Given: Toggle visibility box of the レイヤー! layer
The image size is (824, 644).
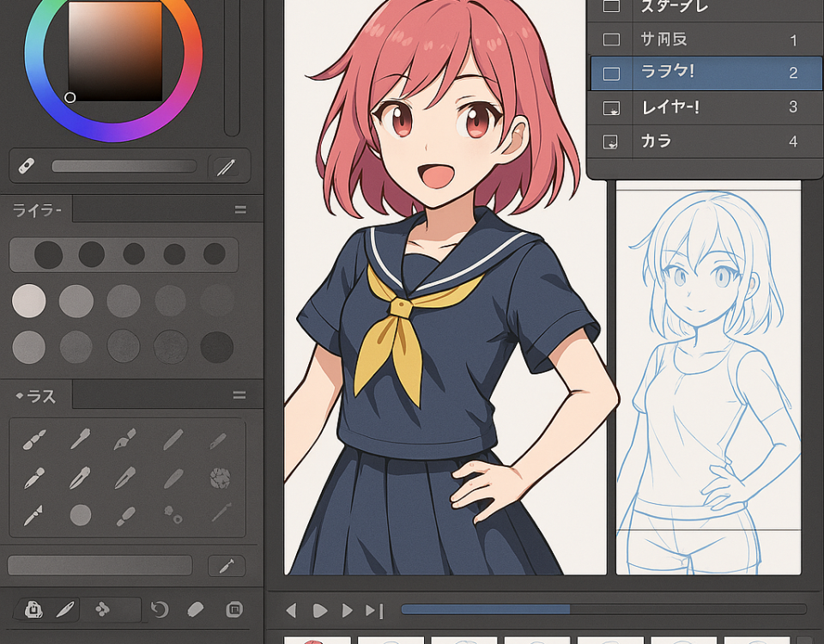Looking at the screenshot, I should tap(611, 107).
